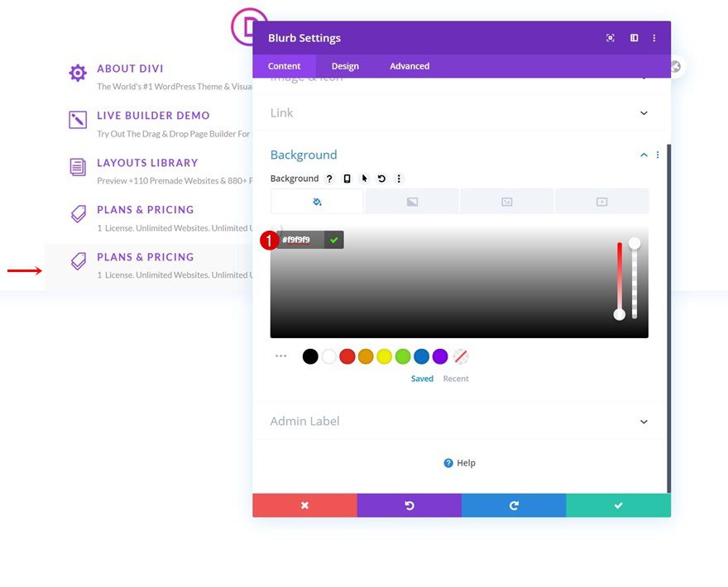Switch to the gradient background option

click(x=411, y=200)
